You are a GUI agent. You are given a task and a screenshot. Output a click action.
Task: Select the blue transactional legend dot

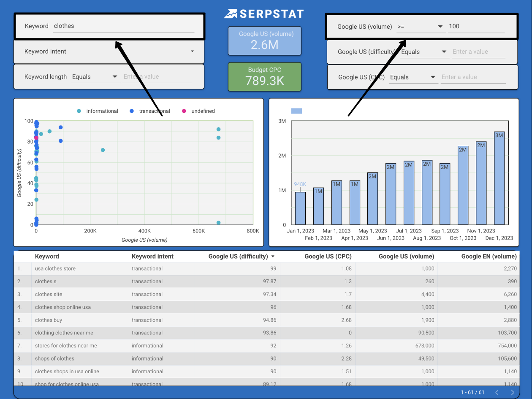[x=131, y=111]
